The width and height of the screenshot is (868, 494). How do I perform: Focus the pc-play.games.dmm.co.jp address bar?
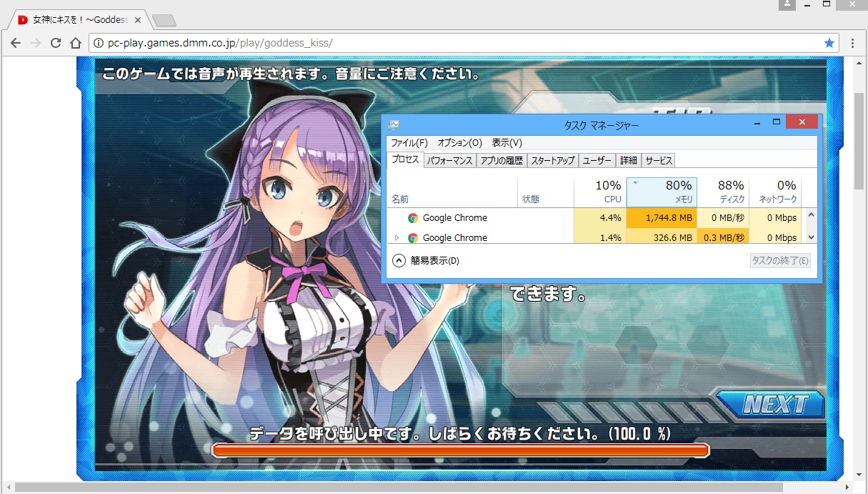(x=463, y=43)
